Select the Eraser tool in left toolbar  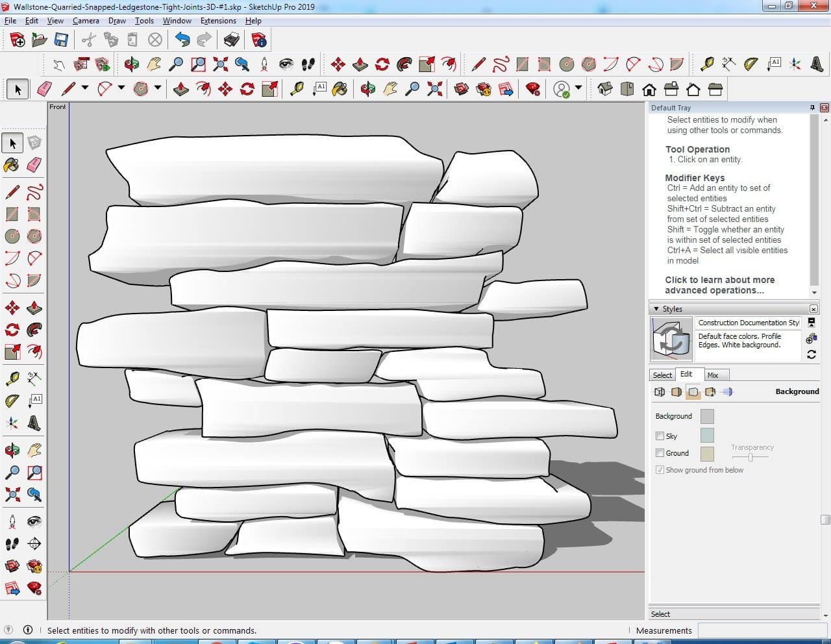tap(34, 165)
